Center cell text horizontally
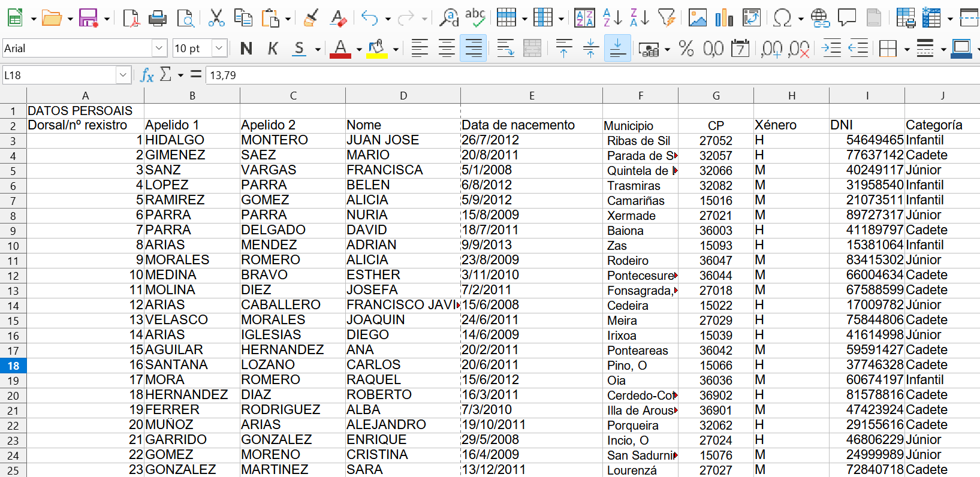Screen dimensions: 980x477 [x=447, y=49]
